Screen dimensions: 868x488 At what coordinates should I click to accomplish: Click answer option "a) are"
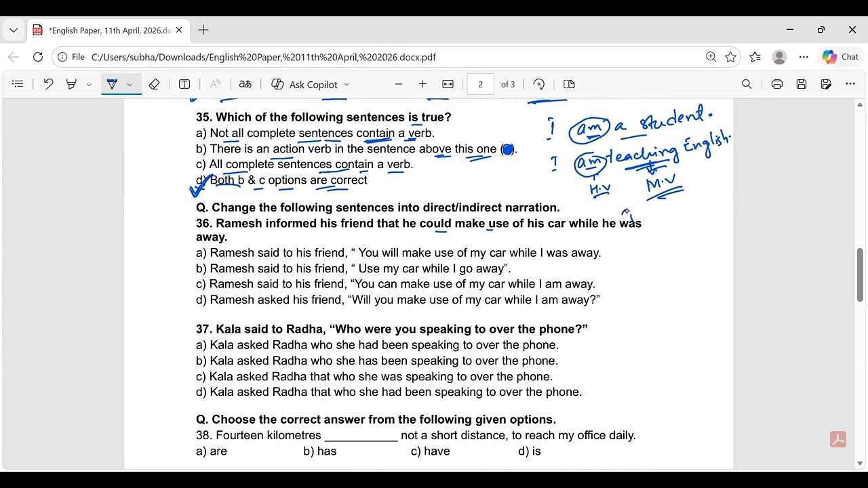(x=212, y=451)
